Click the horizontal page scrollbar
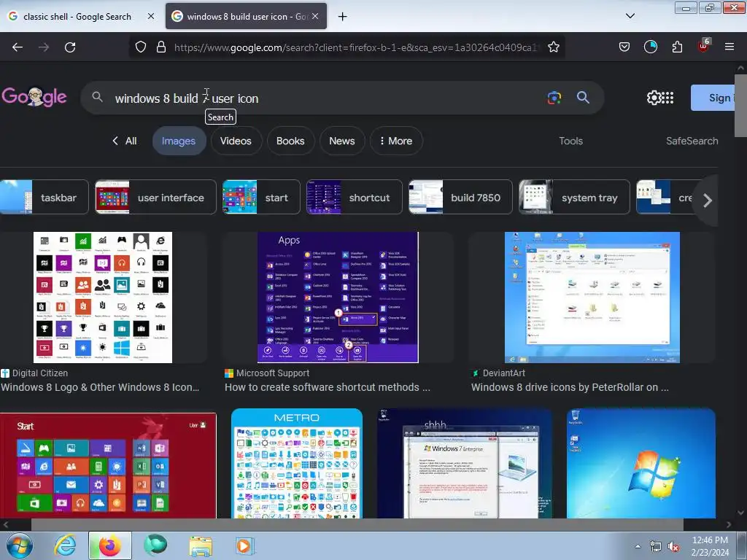The height and width of the screenshot is (560, 747). 357,524
